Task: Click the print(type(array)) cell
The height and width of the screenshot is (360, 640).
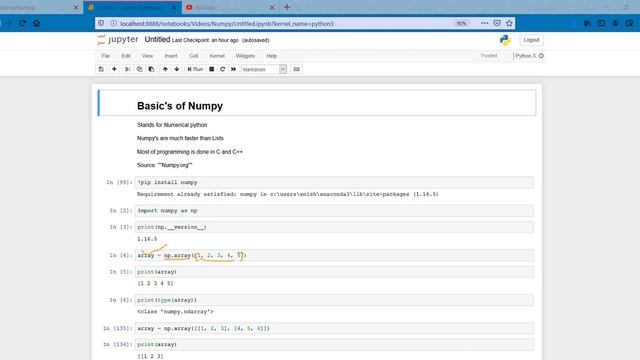Action: click(334, 300)
